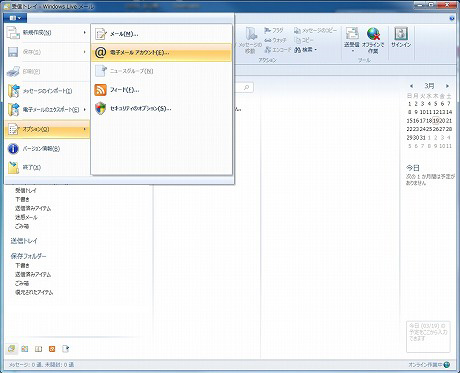Switch to Feeds orange shortcut icon

52,349
